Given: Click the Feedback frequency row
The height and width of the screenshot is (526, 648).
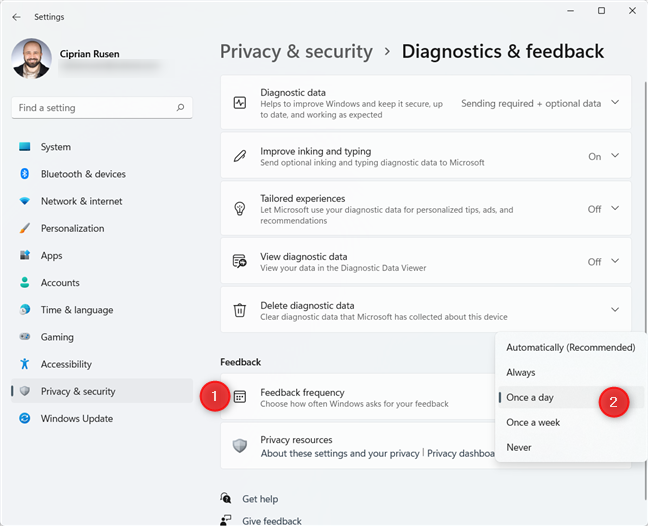Looking at the screenshot, I should (x=358, y=397).
